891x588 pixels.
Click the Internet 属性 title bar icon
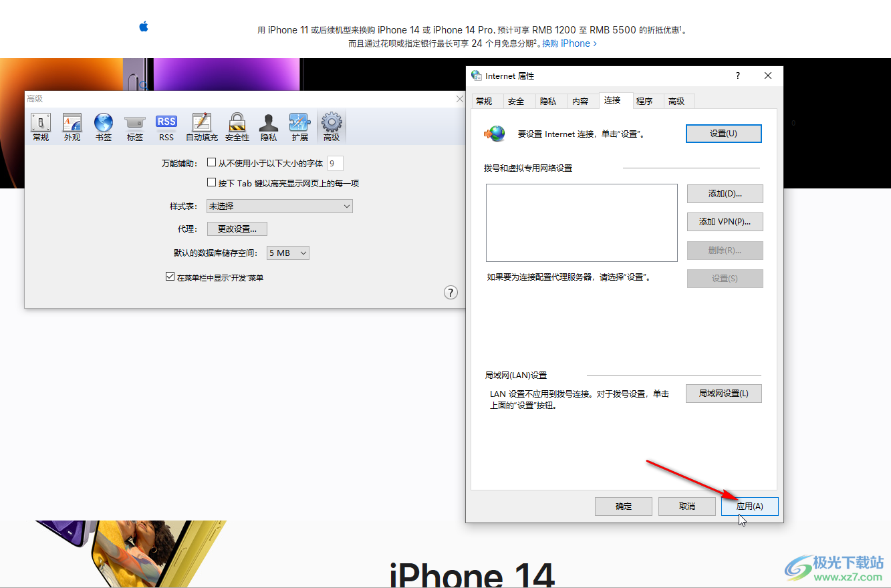(x=476, y=76)
